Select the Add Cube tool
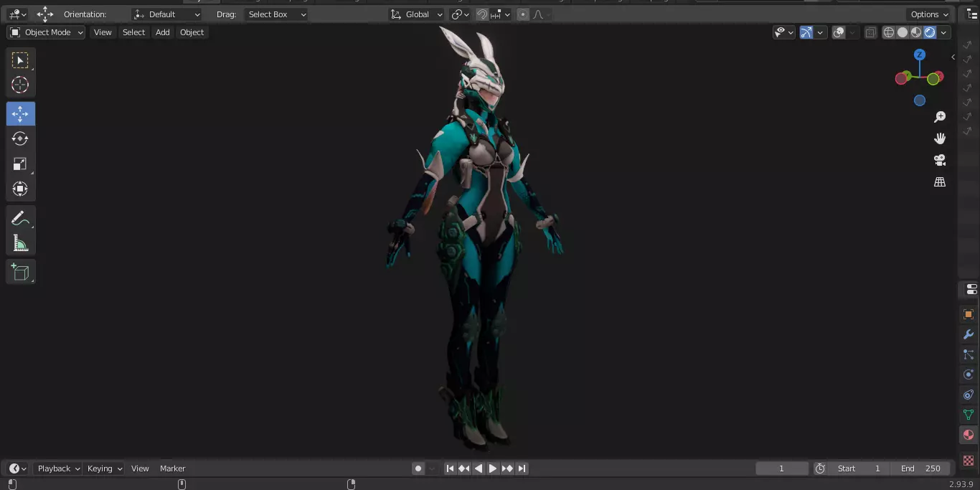This screenshot has width=980, height=490. [x=20, y=272]
